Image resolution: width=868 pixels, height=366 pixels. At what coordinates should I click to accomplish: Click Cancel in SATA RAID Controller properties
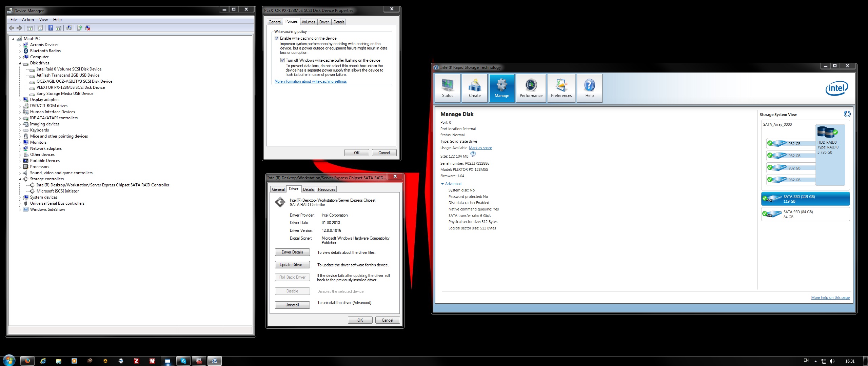[388, 320]
